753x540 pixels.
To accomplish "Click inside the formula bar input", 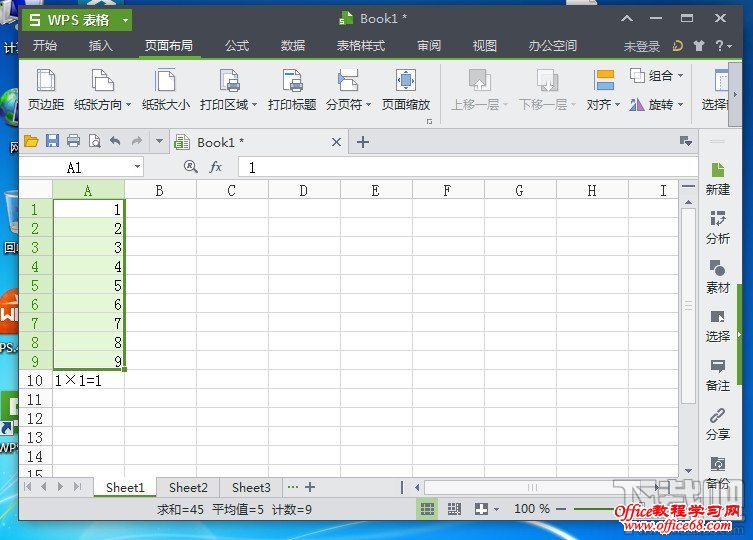I will pos(468,167).
